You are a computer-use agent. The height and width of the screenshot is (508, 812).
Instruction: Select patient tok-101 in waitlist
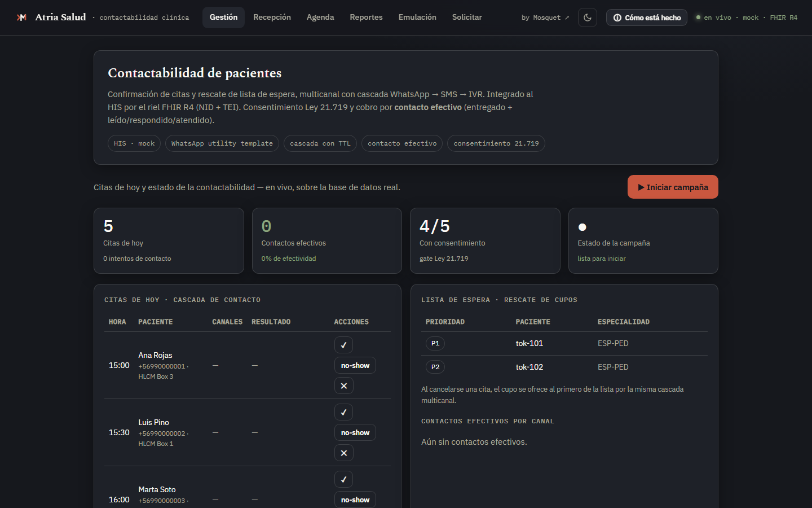529,343
